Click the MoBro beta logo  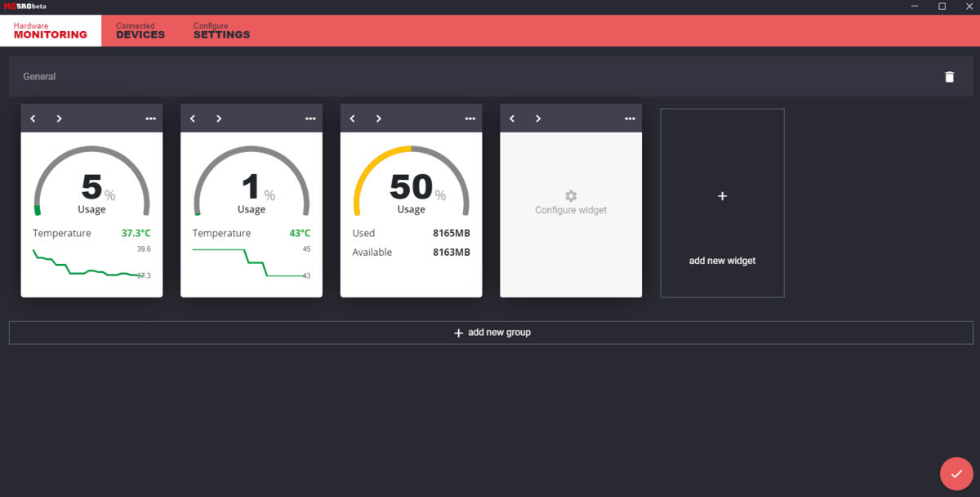(24, 6)
